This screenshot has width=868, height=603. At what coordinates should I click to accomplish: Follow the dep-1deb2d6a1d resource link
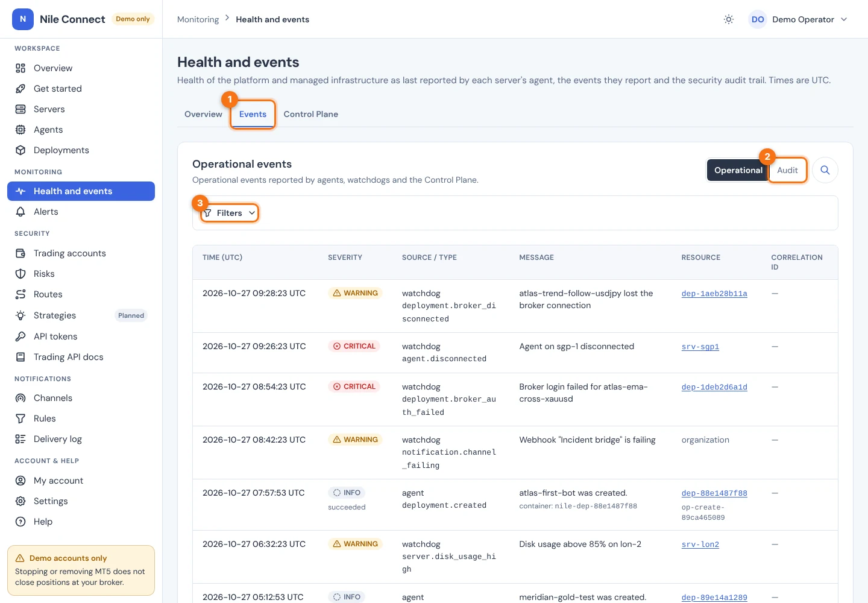pos(714,387)
